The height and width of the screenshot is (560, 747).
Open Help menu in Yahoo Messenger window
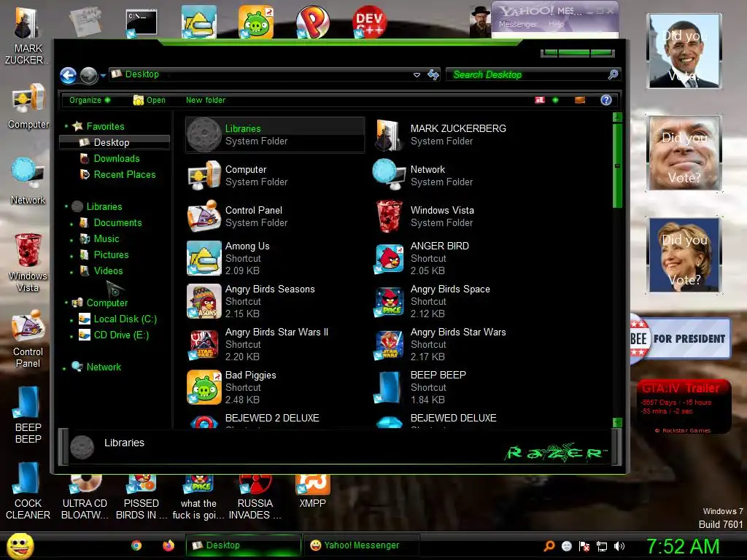click(x=555, y=24)
